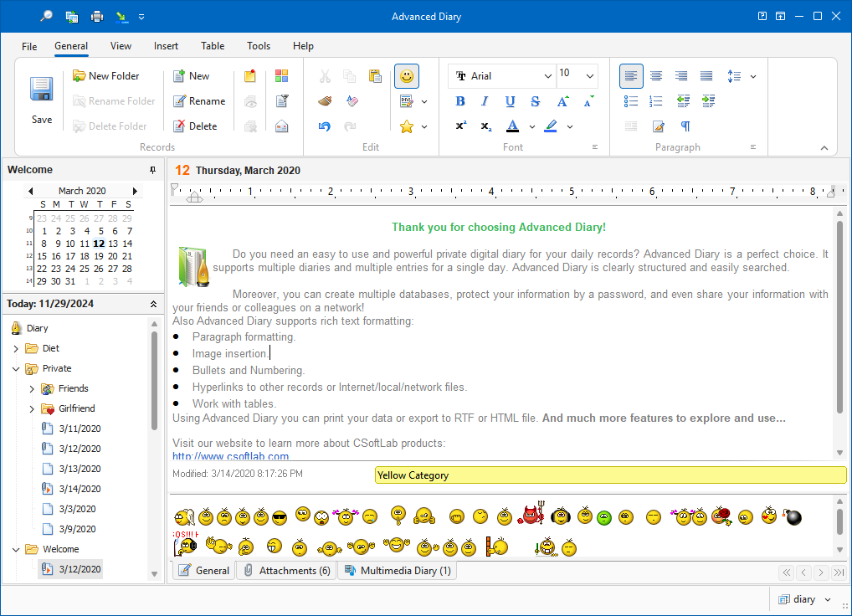The width and height of the screenshot is (852, 616).
Task: Open the Multimedia Diary (1) tab
Action: pyautogui.click(x=398, y=570)
